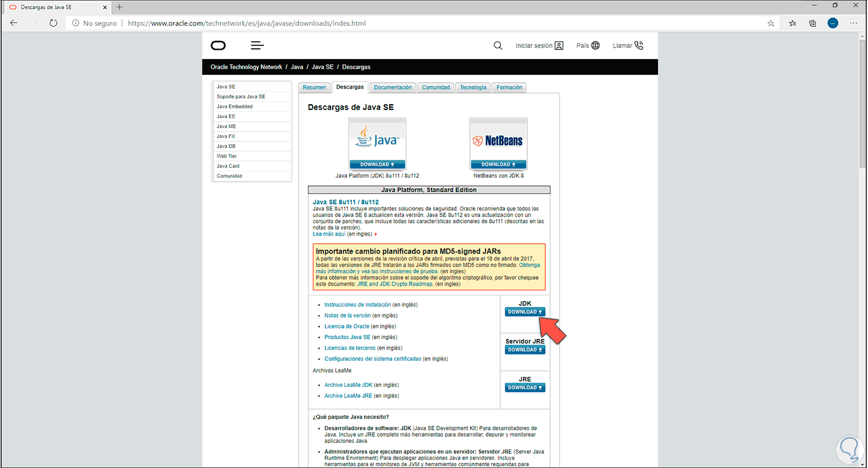
Task: Open the browser profile avatar
Action: coord(833,23)
